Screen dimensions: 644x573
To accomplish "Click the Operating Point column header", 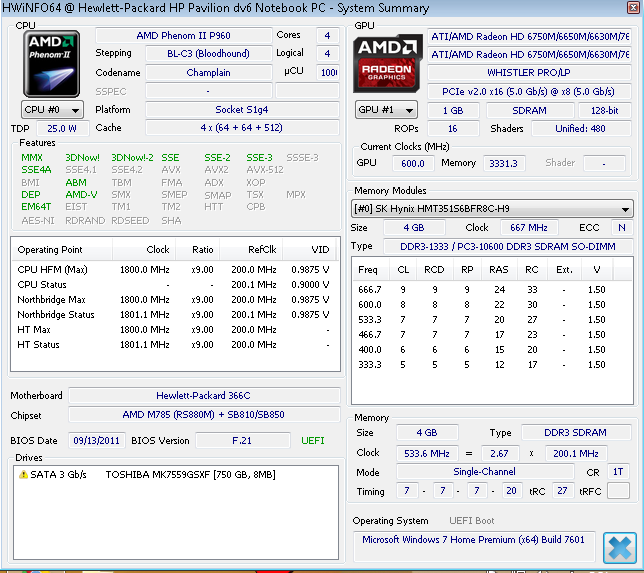I will tap(62, 250).
